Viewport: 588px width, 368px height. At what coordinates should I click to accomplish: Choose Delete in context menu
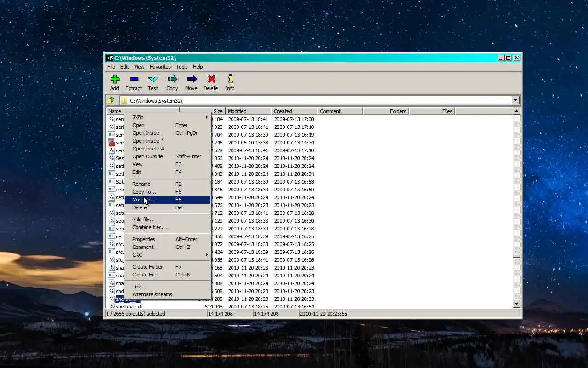pyautogui.click(x=168, y=207)
